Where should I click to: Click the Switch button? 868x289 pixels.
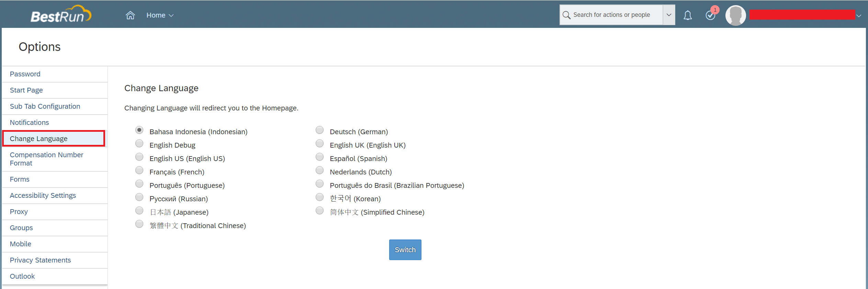(x=405, y=250)
